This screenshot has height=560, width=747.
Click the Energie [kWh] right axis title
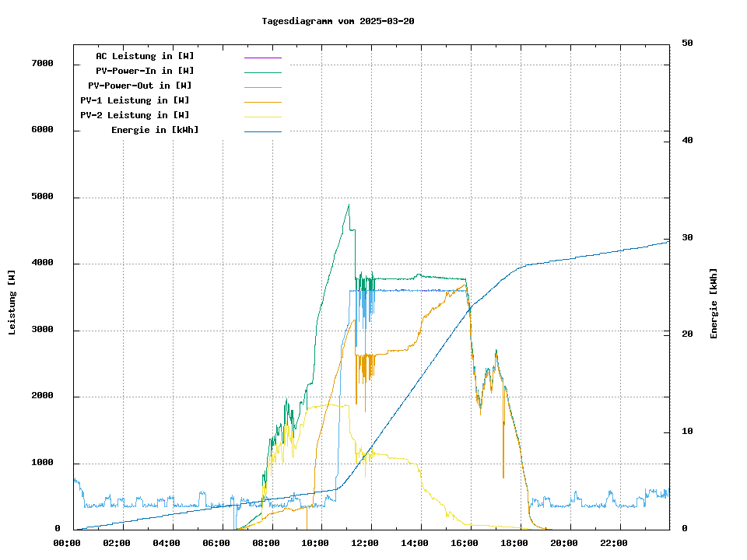pos(714,303)
